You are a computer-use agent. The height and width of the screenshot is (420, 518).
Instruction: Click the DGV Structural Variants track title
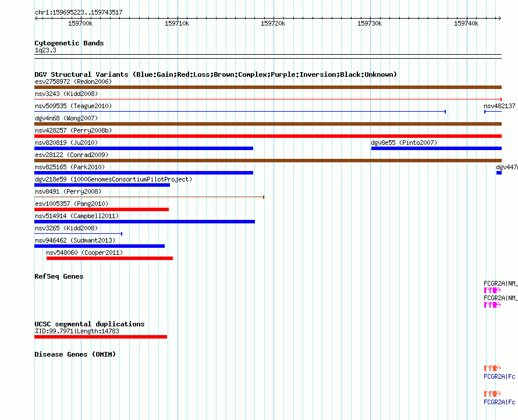click(216, 74)
